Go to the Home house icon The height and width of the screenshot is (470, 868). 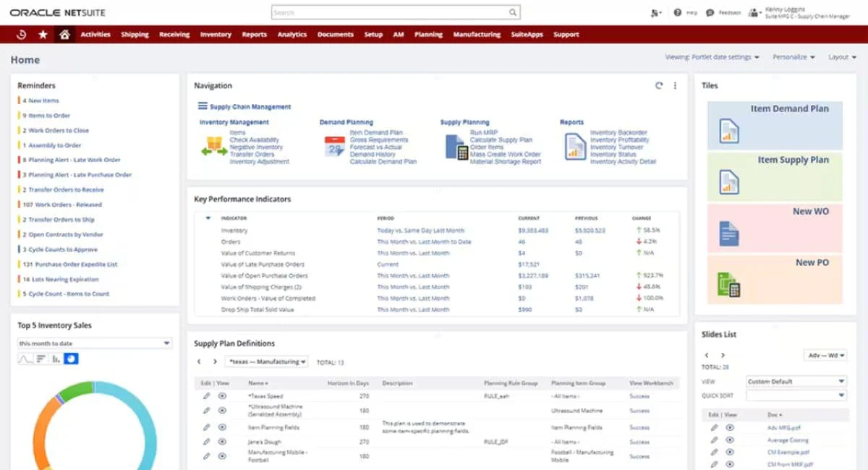(64, 34)
